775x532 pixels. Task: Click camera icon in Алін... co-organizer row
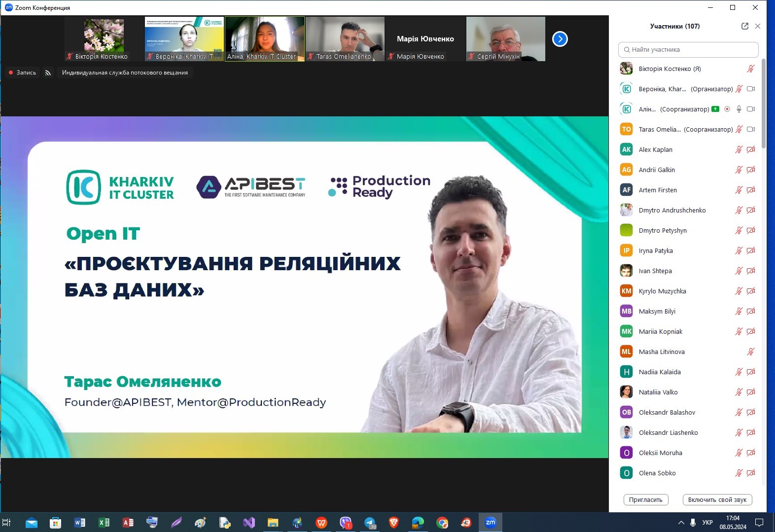(x=751, y=109)
